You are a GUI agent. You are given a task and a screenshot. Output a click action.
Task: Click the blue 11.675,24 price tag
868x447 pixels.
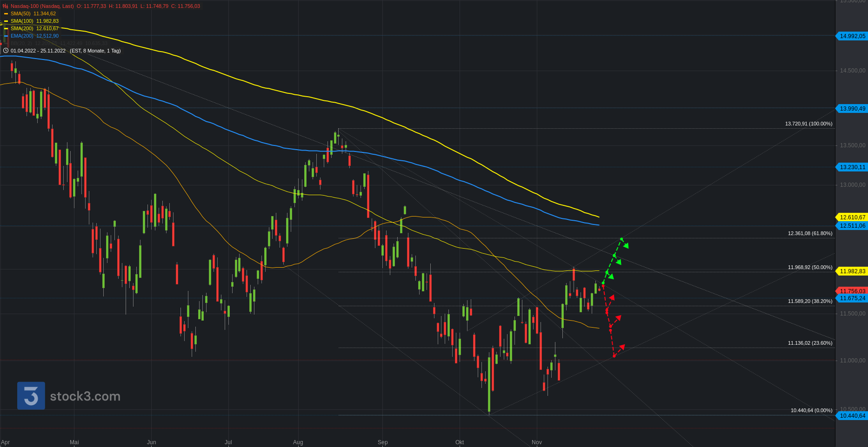tap(852, 298)
